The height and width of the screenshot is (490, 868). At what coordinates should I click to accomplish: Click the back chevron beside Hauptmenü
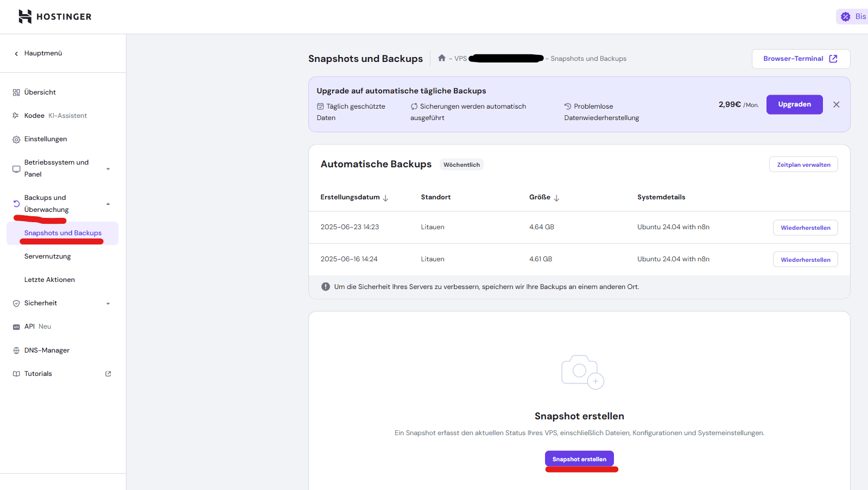[16, 54]
